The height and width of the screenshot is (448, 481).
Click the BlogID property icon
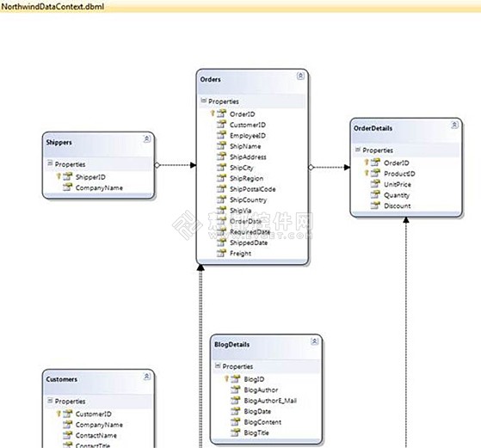[x=235, y=379]
